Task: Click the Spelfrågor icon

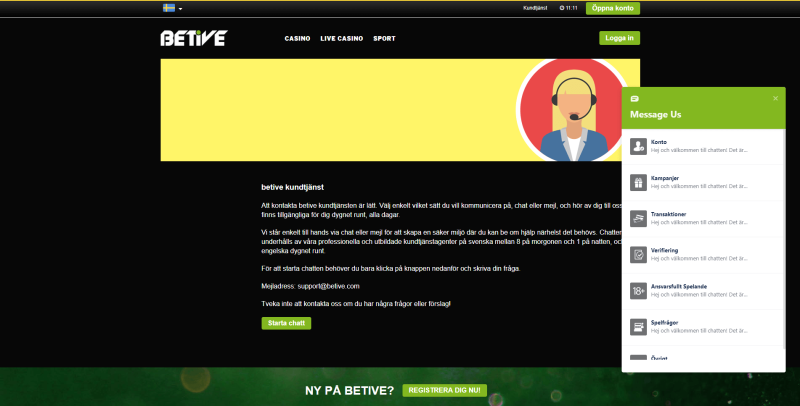Action: pos(638,327)
